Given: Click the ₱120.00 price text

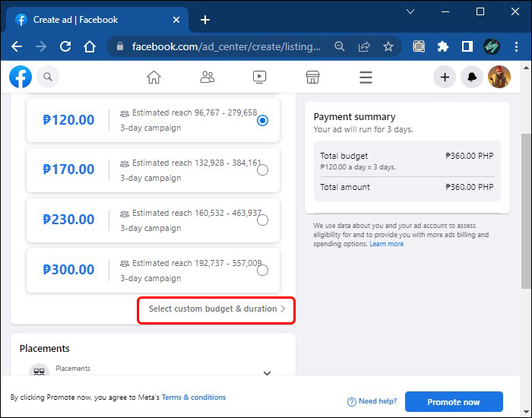Looking at the screenshot, I should click(x=68, y=120).
